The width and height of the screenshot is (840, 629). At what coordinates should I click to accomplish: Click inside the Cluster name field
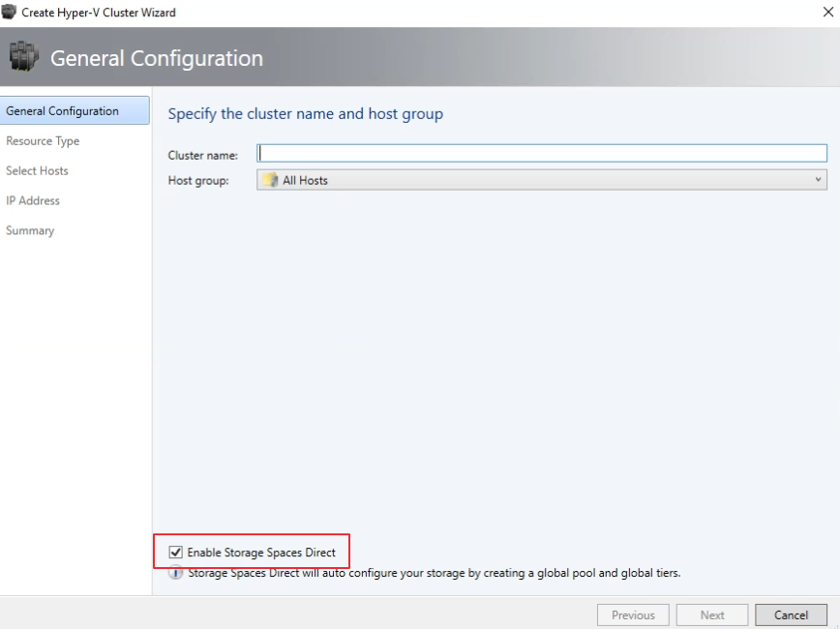[x=542, y=153]
